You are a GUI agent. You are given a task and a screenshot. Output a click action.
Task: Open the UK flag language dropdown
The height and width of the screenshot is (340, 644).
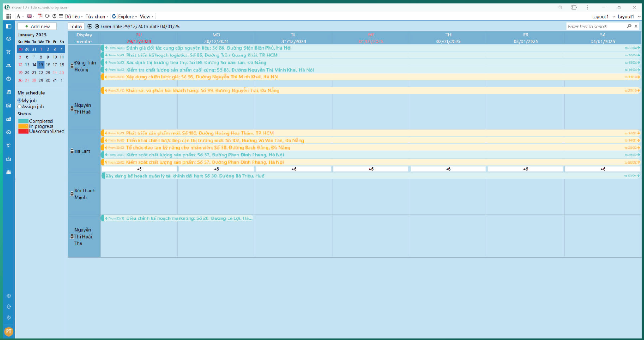[x=30, y=16]
